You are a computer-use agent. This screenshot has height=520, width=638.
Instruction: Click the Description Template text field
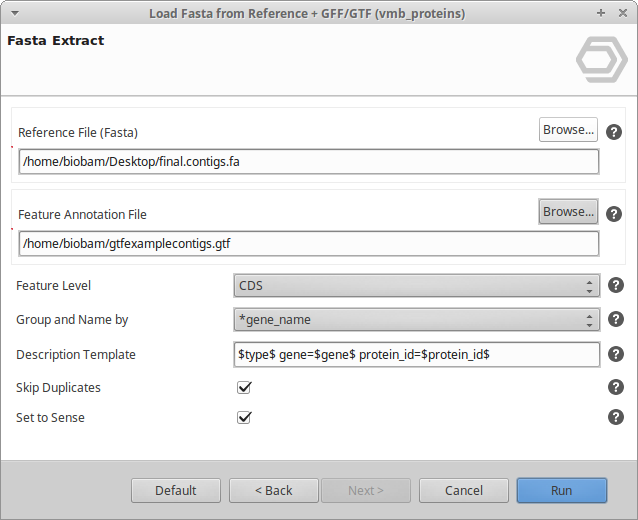pyautogui.click(x=416, y=354)
